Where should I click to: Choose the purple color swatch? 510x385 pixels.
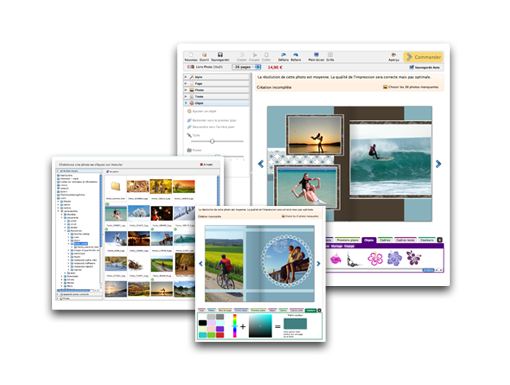click(220, 329)
